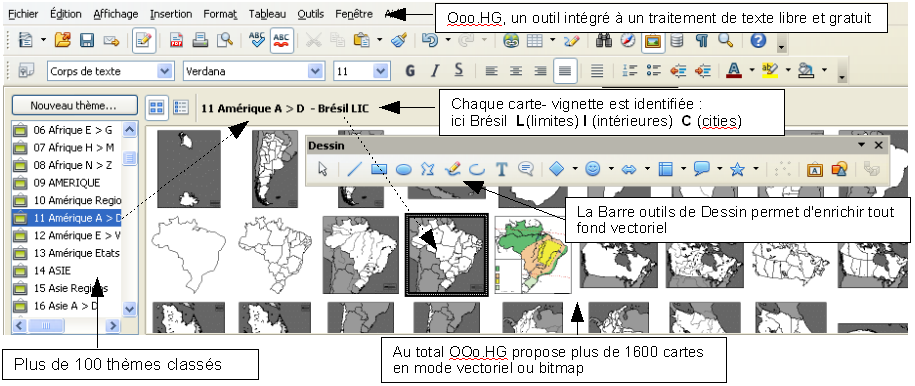Toggle nonprinting characters pilcrow
Screen dimensions: 915x386
[701, 40]
